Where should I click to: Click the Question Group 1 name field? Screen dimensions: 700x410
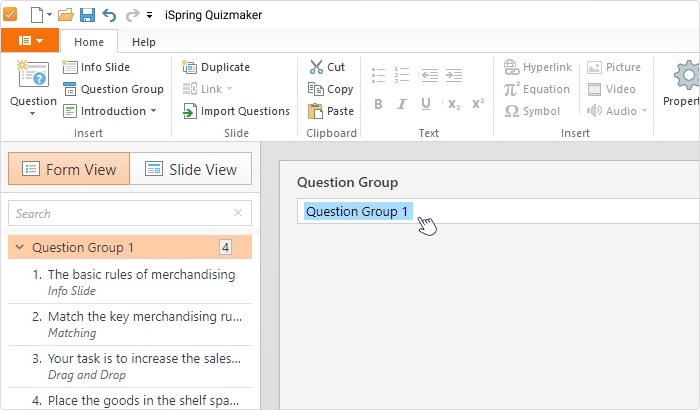point(498,211)
